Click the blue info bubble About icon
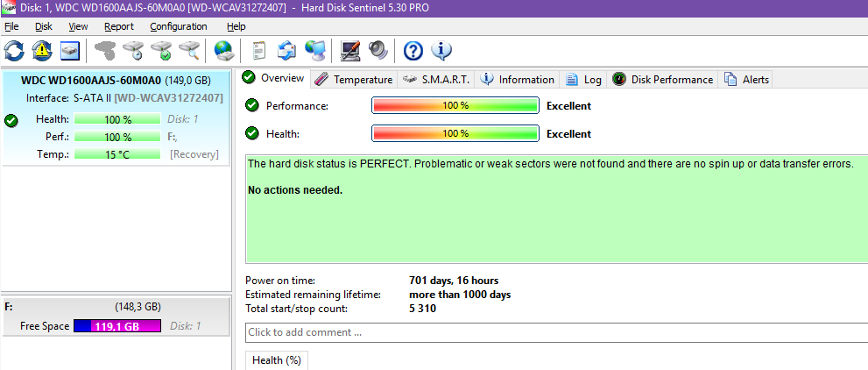Screen dimensions: 868x370 441,51
